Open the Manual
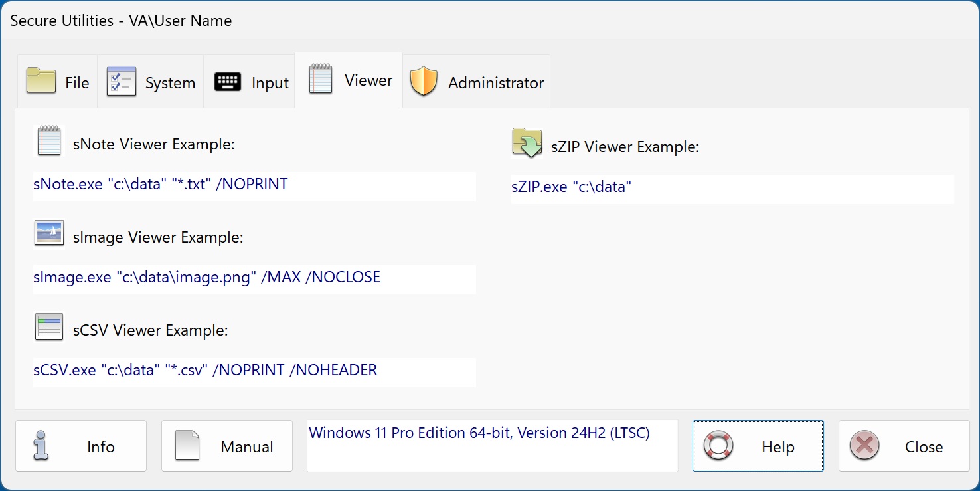Viewport: 980px width, 491px height. tap(226, 446)
